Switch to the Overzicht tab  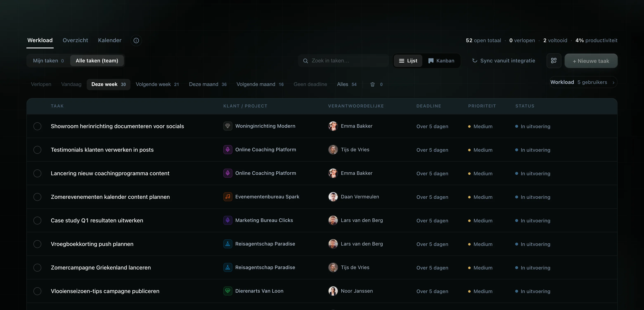click(x=75, y=40)
